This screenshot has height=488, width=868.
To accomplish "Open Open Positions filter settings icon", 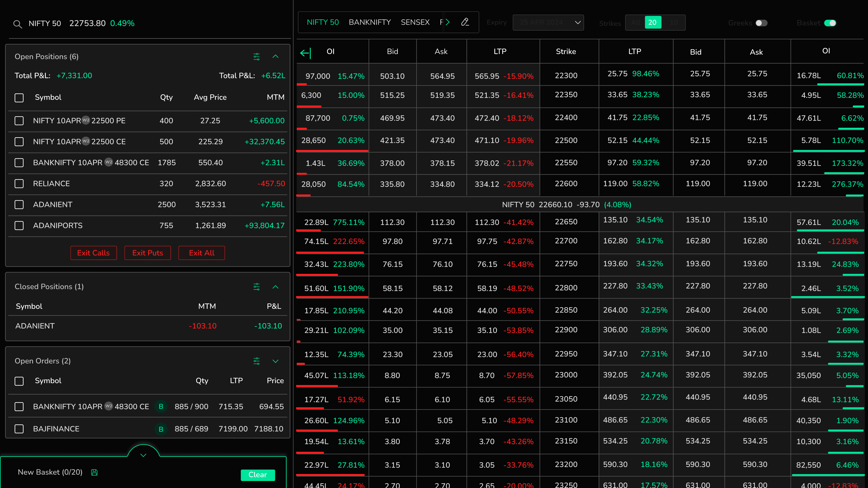I will pyautogui.click(x=256, y=57).
